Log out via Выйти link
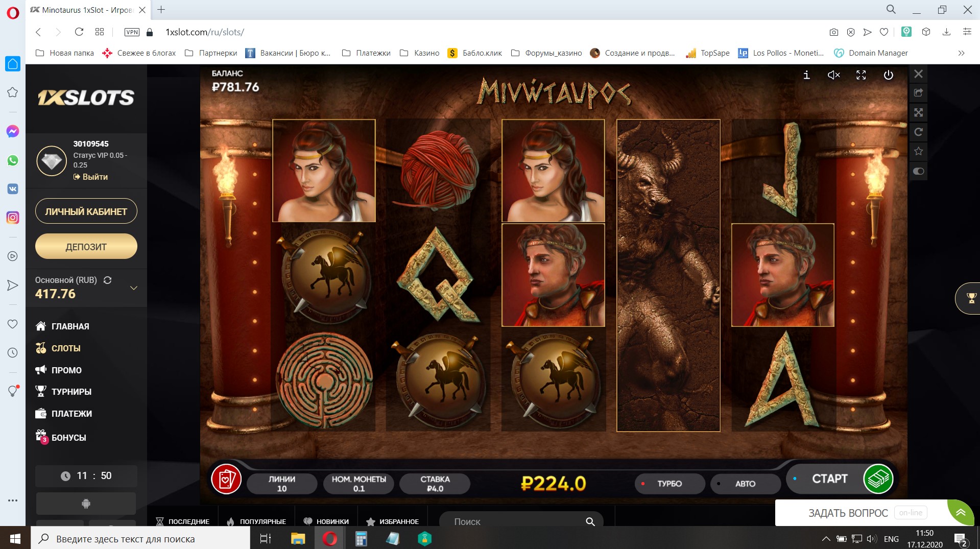980x549 pixels. [90, 177]
